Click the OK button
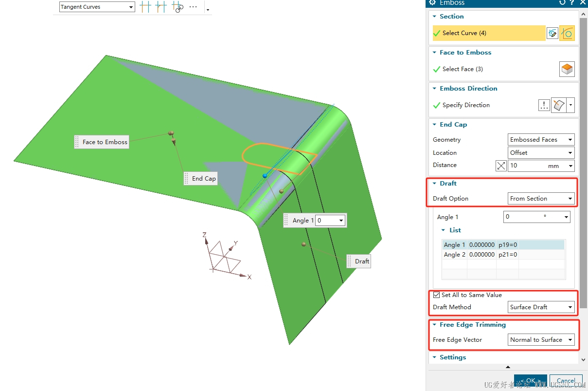The height and width of the screenshot is (391, 588). point(530,381)
